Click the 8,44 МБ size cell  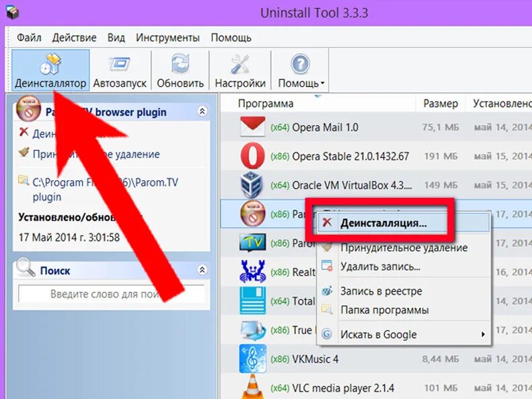tap(441, 359)
